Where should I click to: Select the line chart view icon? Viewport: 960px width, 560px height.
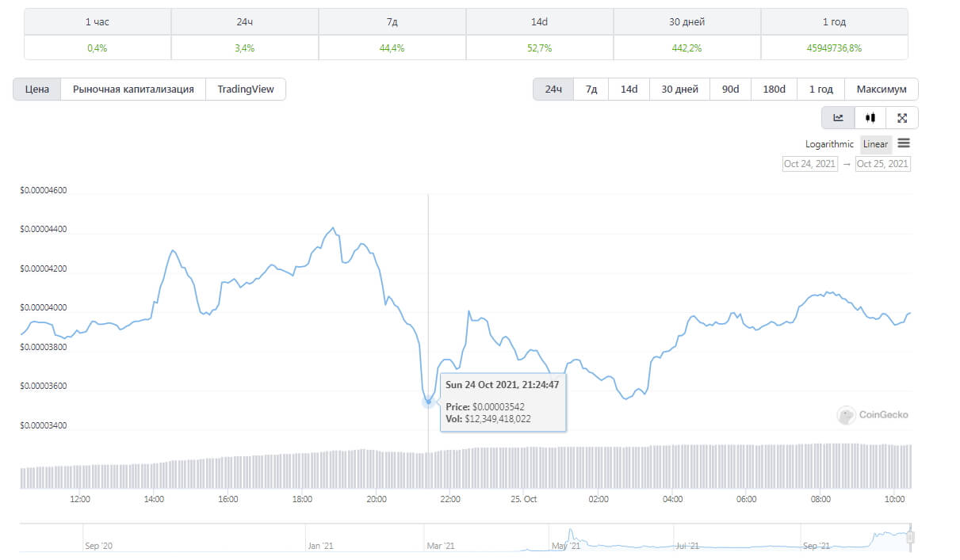pyautogui.click(x=838, y=118)
